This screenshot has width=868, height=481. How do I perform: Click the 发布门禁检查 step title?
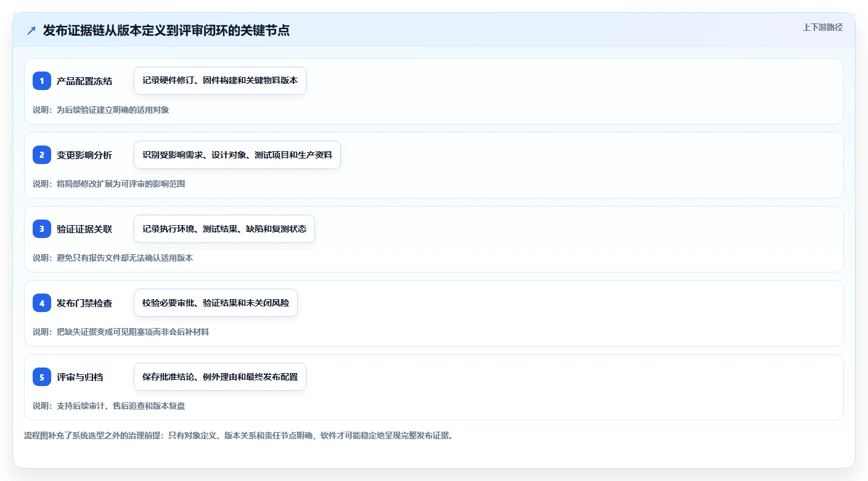pos(84,303)
